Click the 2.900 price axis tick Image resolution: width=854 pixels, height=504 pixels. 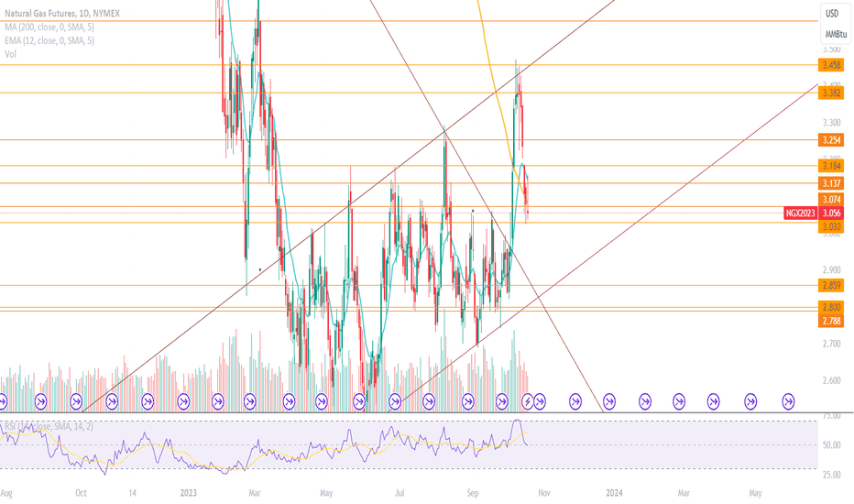coord(831,270)
